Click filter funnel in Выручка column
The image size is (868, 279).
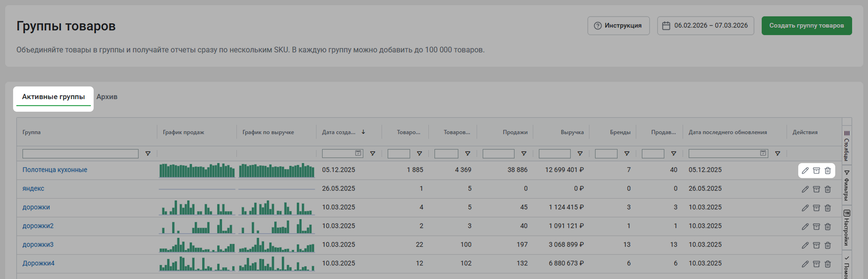(580, 154)
